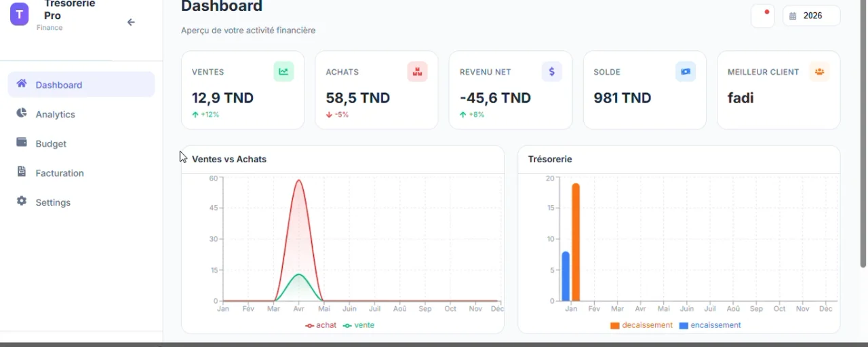Click the Settings gear icon
This screenshot has width=868, height=347.
[22, 201]
